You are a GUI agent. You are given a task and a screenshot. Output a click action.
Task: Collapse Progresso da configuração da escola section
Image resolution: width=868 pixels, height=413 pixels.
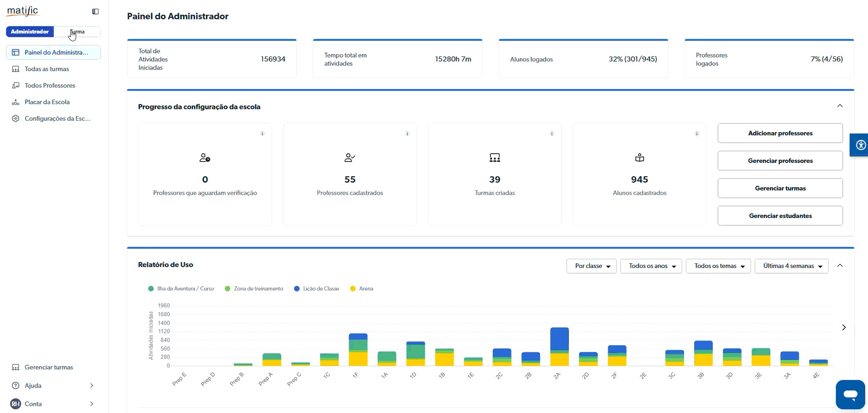click(x=840, y=106)
